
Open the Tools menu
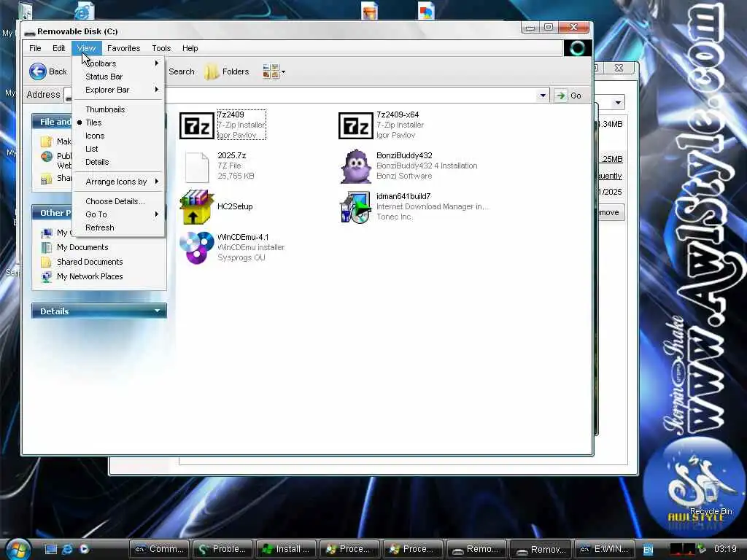pos(161,48)
